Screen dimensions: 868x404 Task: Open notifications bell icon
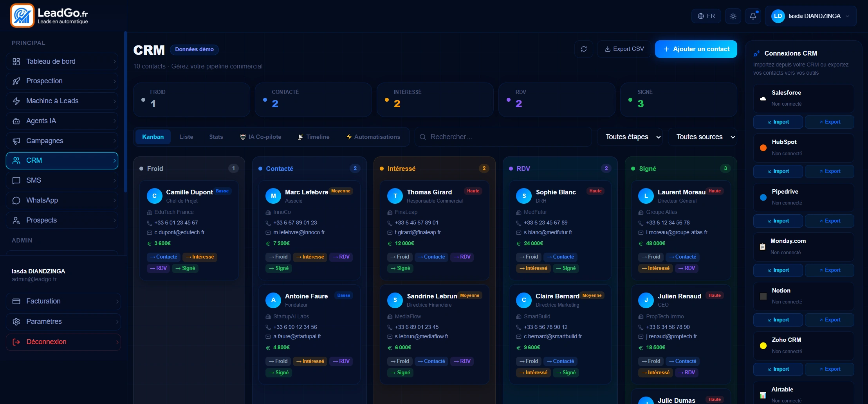point(753,16)
